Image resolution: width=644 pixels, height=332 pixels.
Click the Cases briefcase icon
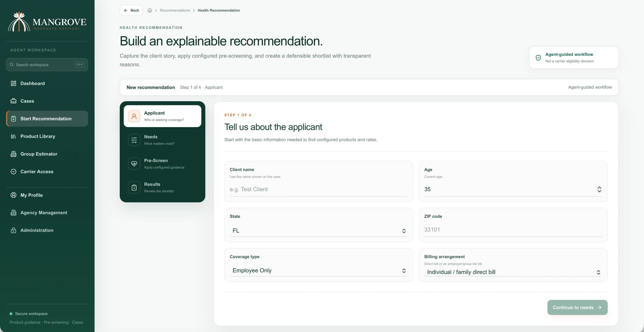13,101
